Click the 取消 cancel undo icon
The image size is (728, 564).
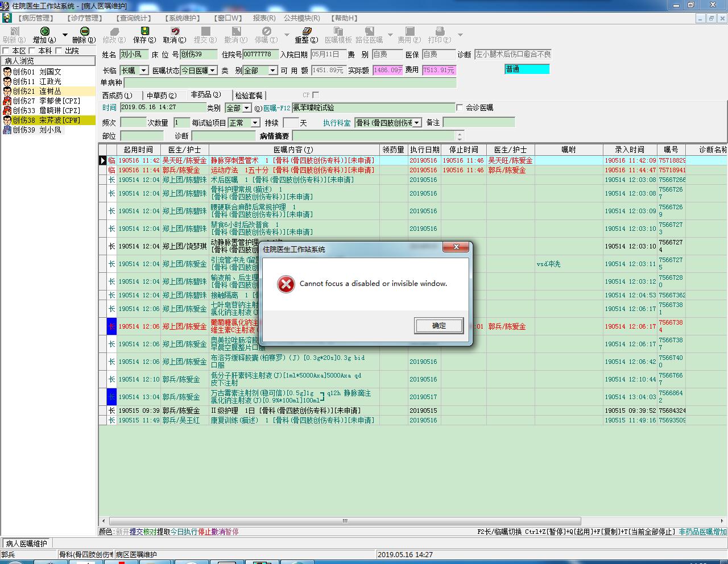click(175, 31)
